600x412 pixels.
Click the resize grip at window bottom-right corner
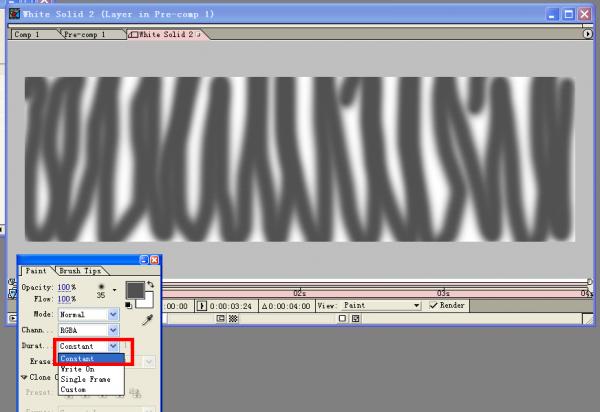pos(587,318)
